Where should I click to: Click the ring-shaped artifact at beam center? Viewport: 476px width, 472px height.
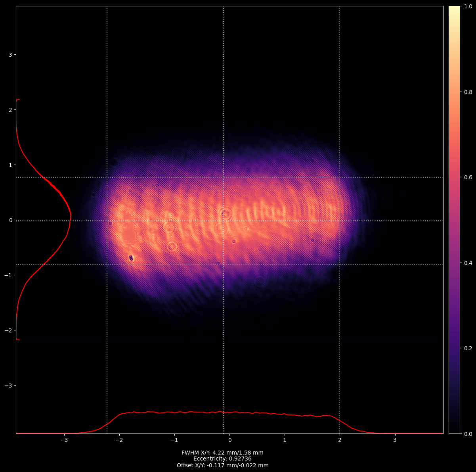click(224, 213)
